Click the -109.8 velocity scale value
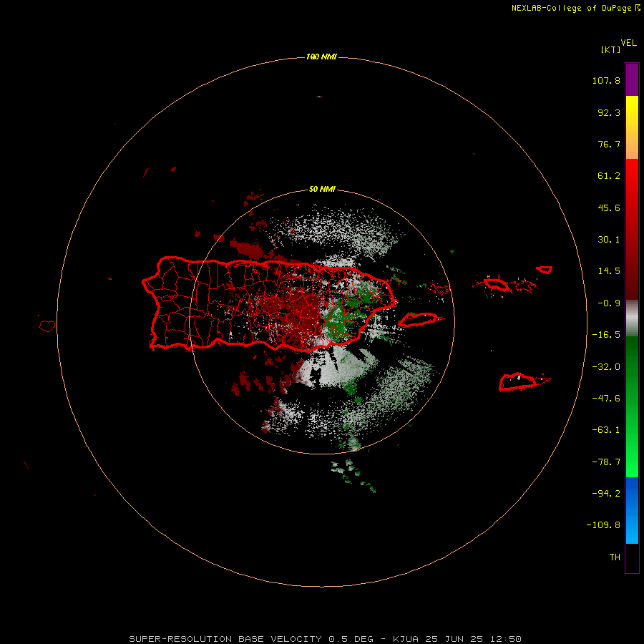The image size is (644, 644). point(603,525)
